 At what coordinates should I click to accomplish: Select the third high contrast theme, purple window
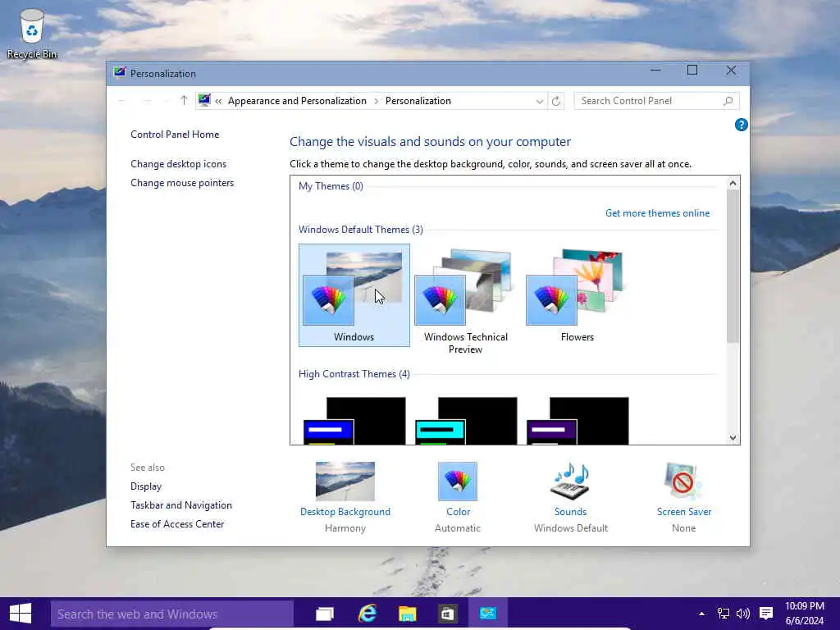pyautogui.click(x=577, y=421)
